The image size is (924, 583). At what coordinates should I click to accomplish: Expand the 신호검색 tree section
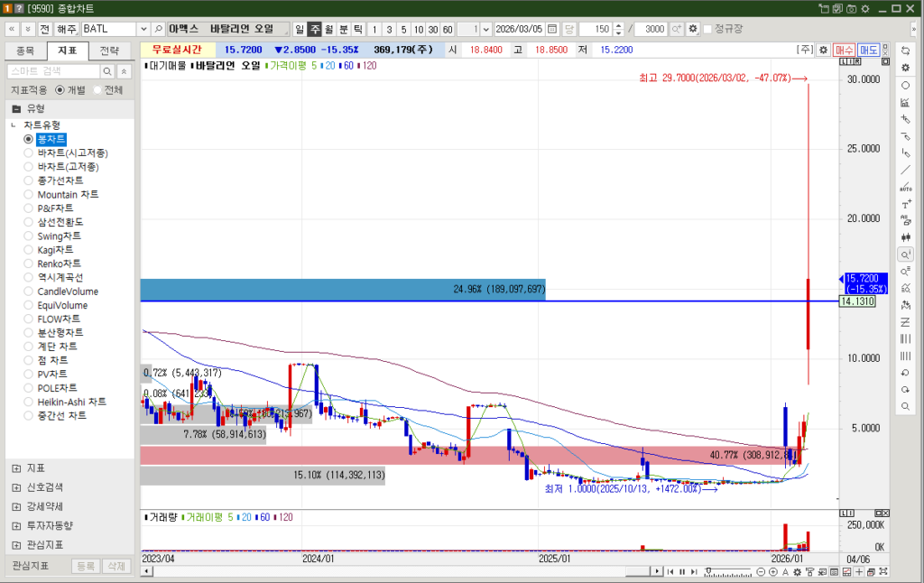click(x=16, y=487)
